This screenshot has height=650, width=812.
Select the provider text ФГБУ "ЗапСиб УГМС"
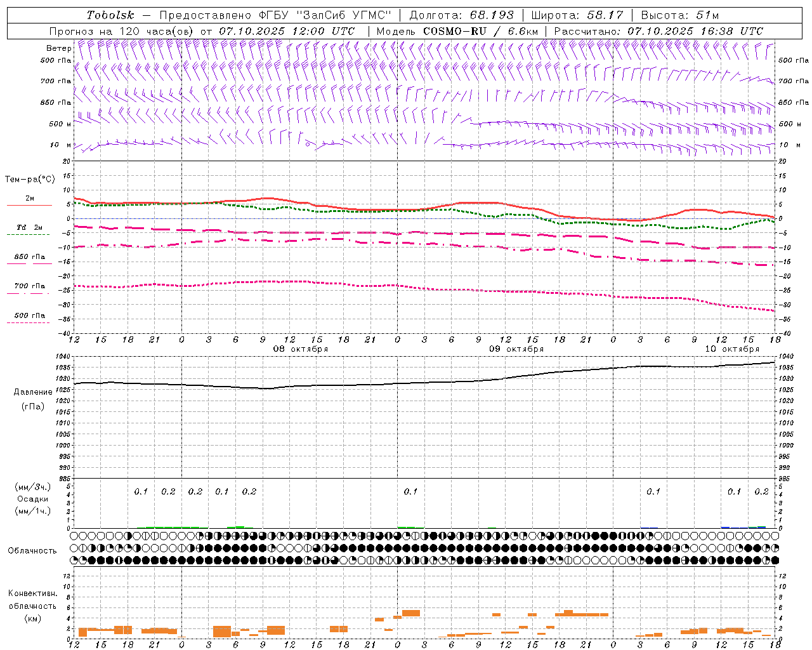(325, 15)
